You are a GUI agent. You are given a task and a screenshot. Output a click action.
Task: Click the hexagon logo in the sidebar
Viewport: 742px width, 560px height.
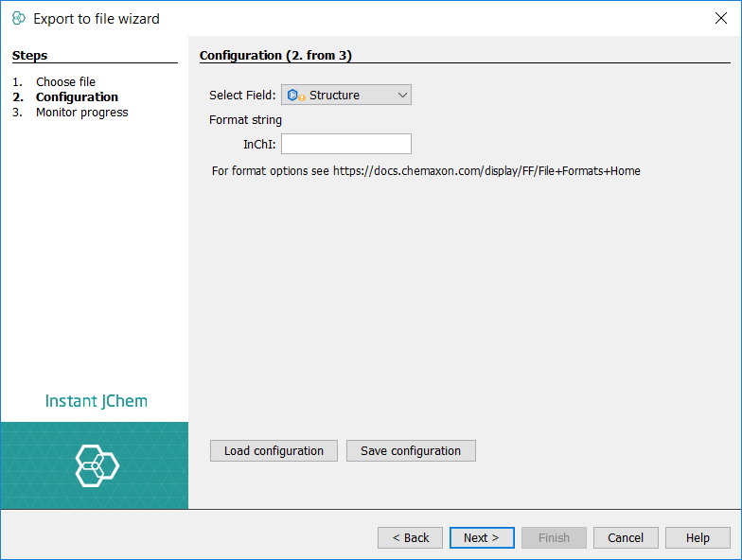(97, 464)
